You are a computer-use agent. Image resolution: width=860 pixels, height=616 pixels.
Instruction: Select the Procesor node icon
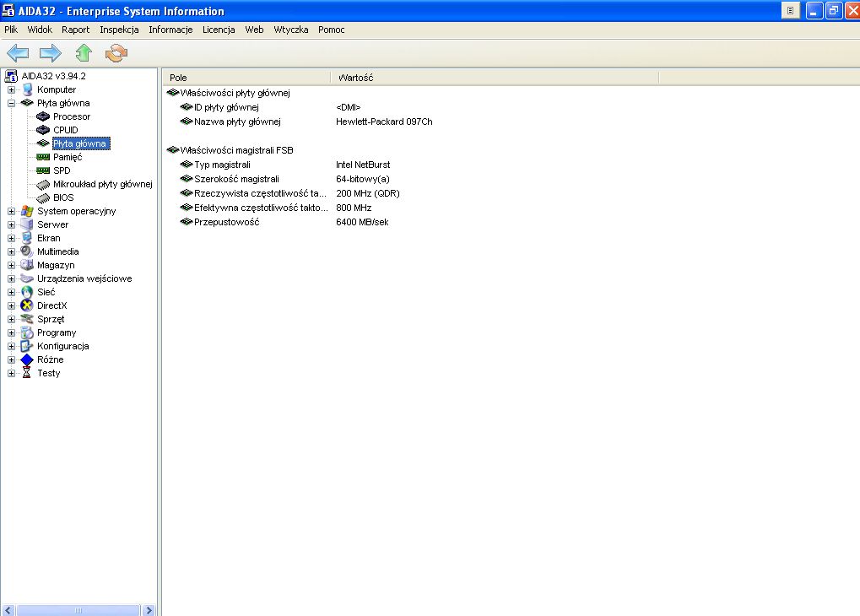(x=44, y=116)
